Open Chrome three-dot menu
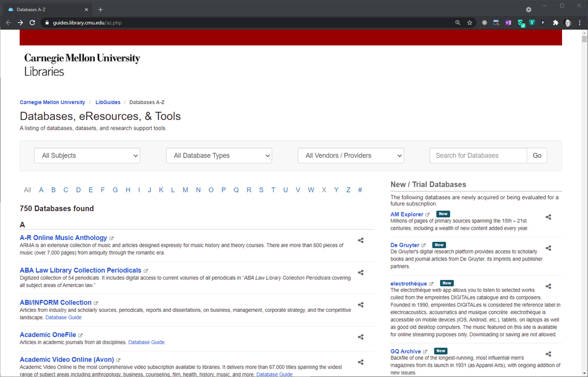The width and height of the screenshot is (588, 377). [579, 23]
